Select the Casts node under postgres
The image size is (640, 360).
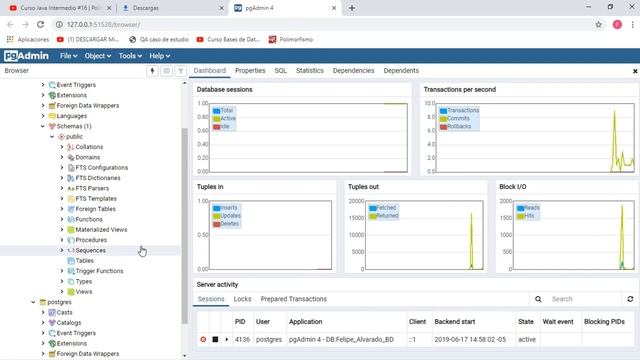pyautogui.click(x=64, y=313)
